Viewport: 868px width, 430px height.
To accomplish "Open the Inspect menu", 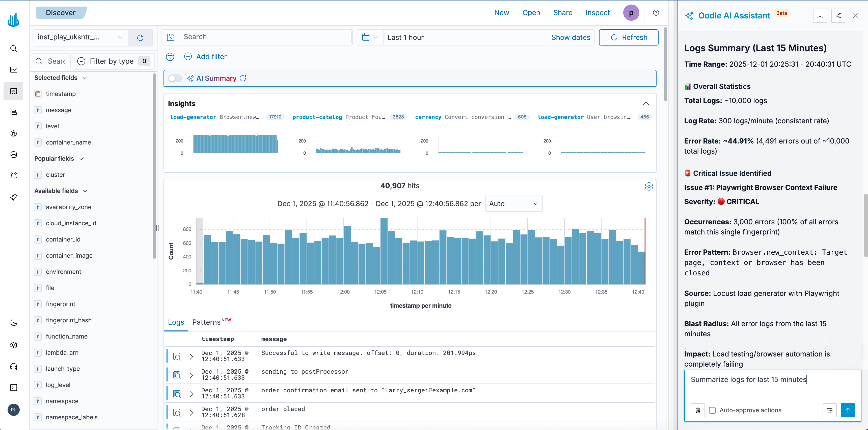I will point(598,12).
